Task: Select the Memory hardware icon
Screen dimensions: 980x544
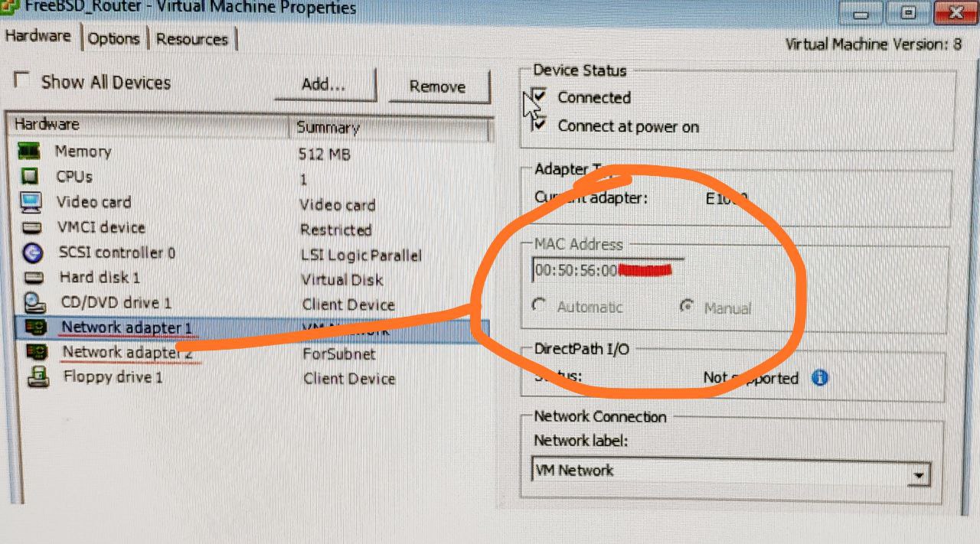Action: [x=30, y=151]
